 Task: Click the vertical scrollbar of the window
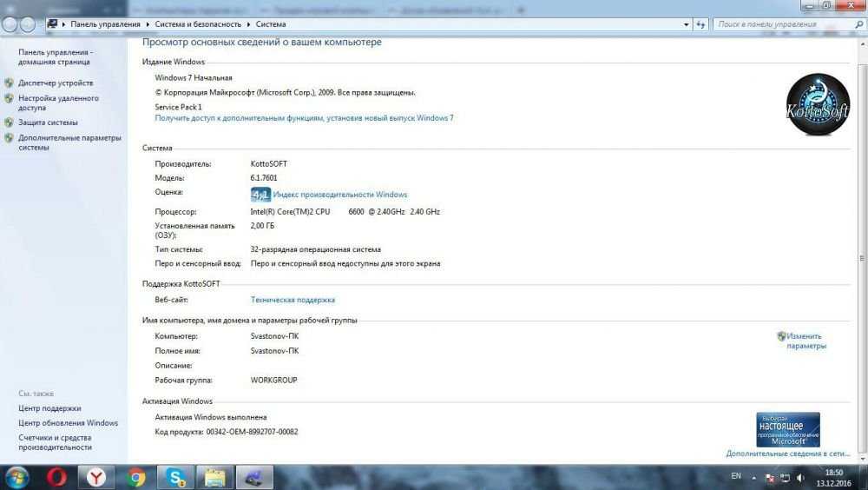point(862,258)
